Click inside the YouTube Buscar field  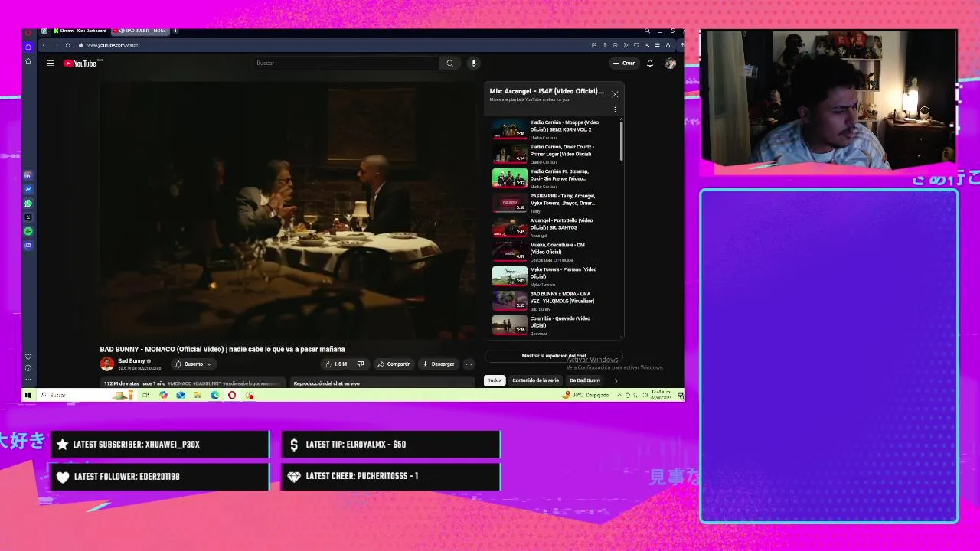(x=346, y=64)
